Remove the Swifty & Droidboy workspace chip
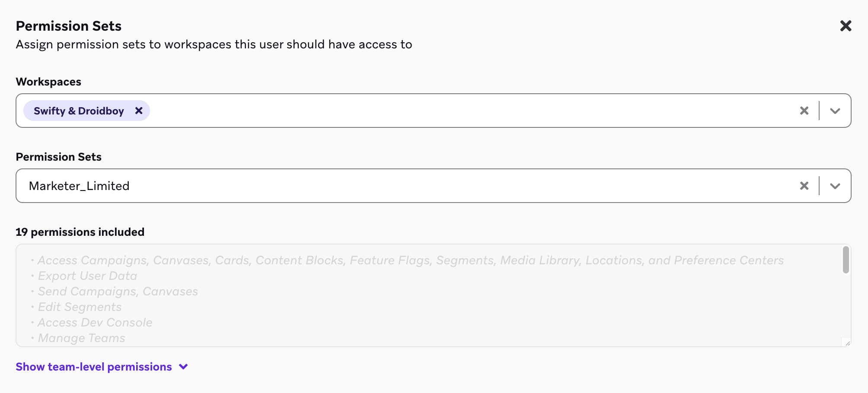The height and width of the screenshot is (393, 868). (x=139, y=111)
